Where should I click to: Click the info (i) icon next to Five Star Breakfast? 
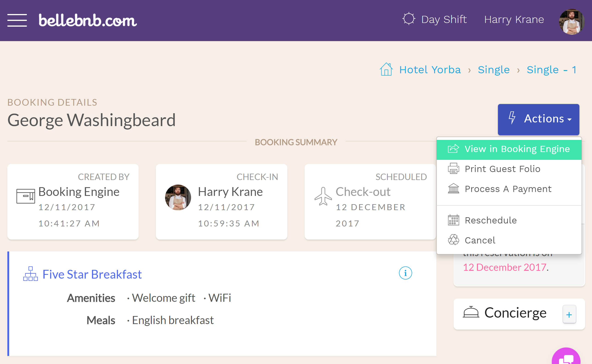point(405,273)
